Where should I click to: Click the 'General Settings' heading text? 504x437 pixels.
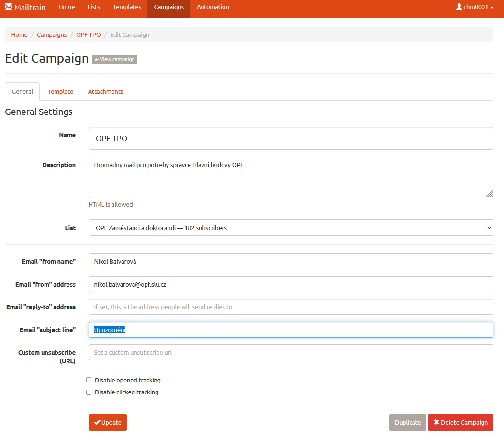39,112
